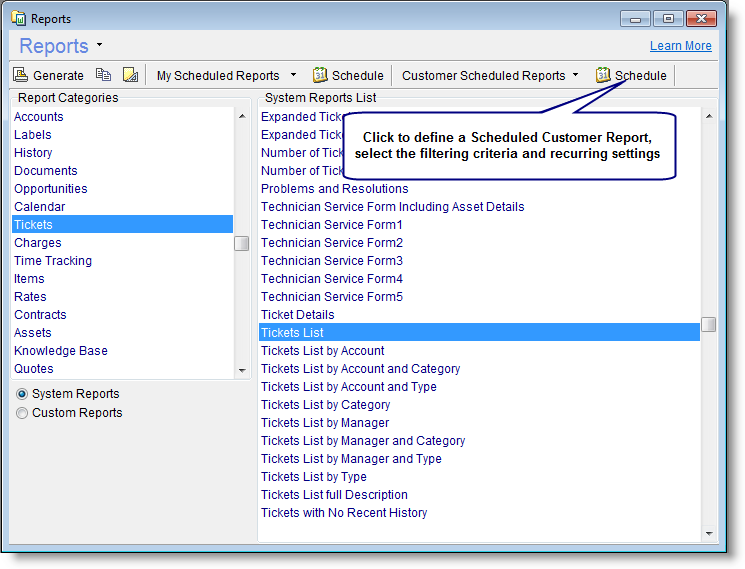Viewport: 745px width, 569px height.
Task: Click Schedule icon after My Scheduled Reports
Action: click(x=320, y=75)
